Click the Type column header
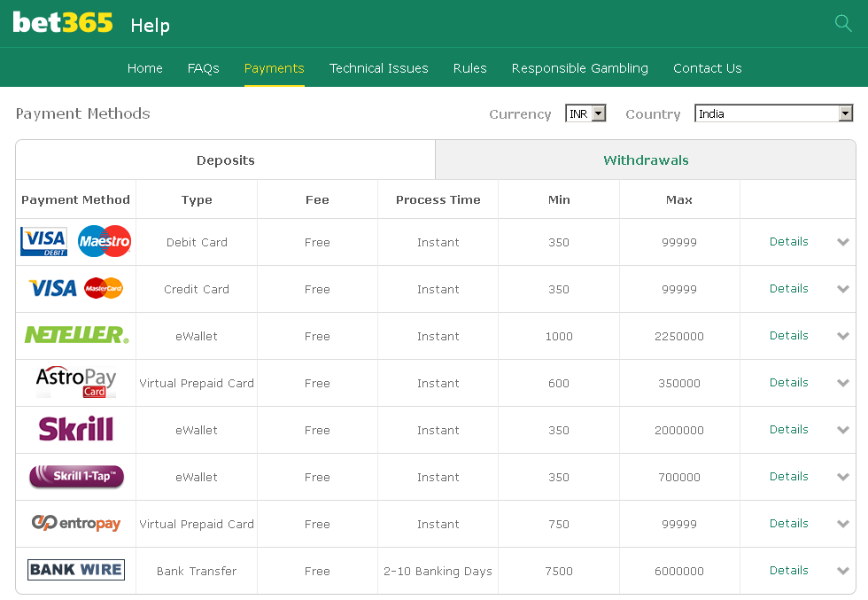868x600 pixels. [197, 200]
